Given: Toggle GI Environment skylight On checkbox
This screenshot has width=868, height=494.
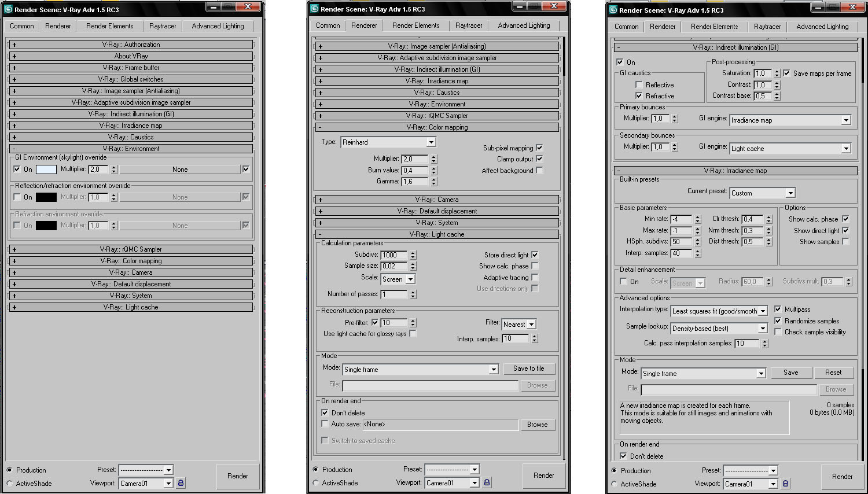Looking at the screenshot, I should click(x=17, y=169).
